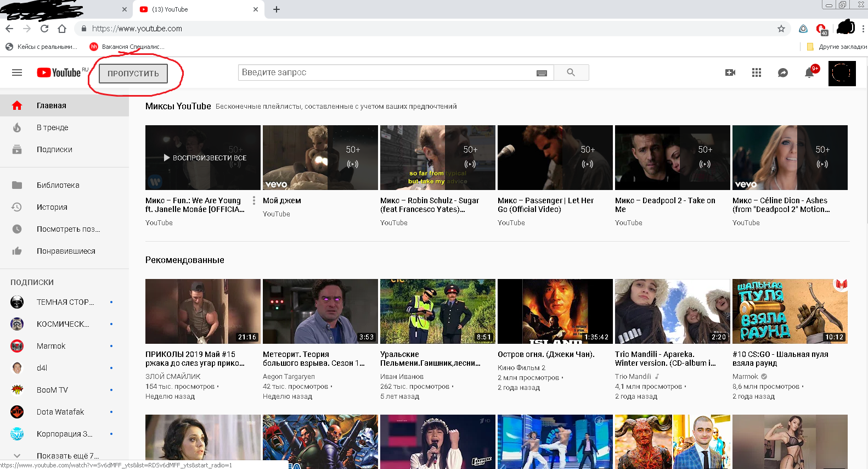Image resolution: width=868 pixels, height=469 pixels.
Task: Open 'Подписки' in the sidebar
Action: pos(54,149)
